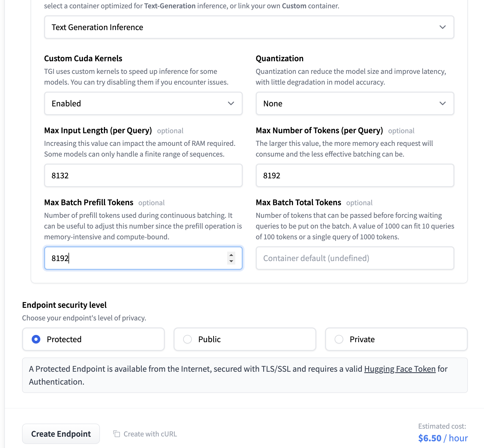Screen dimensions: 484x448
Task: Click the $6.50 / hour estimated cost
Action: (x=443, y=438)
